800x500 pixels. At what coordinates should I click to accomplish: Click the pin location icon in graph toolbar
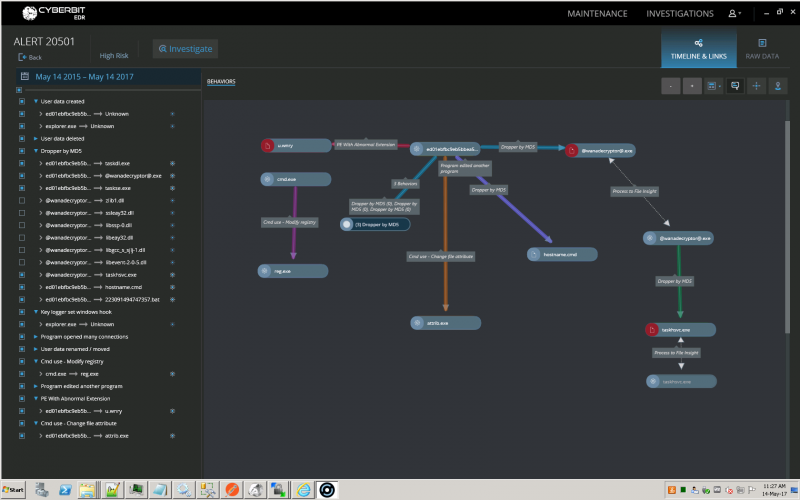(779, 86)
